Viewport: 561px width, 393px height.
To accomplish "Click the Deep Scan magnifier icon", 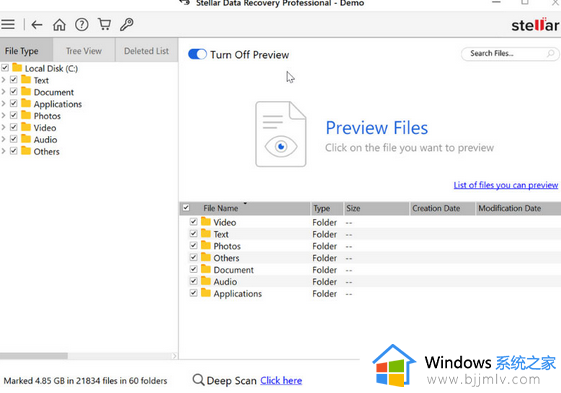I will tap(198, 380).
